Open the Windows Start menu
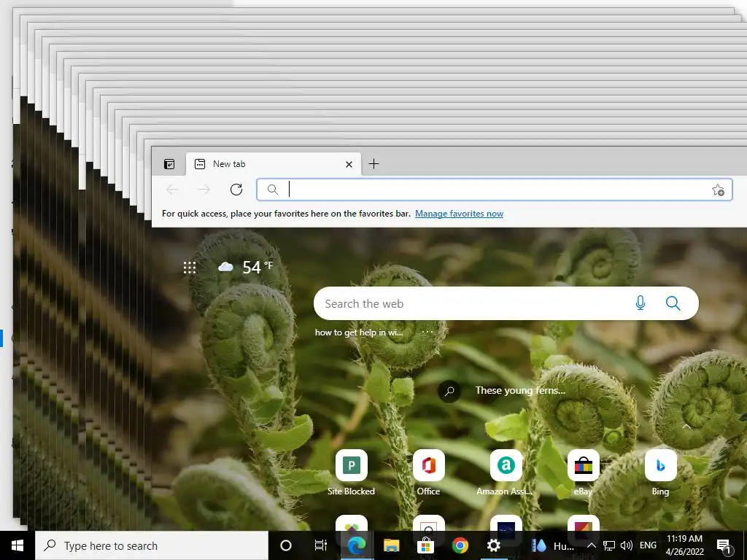 click(x=18, y=545)
